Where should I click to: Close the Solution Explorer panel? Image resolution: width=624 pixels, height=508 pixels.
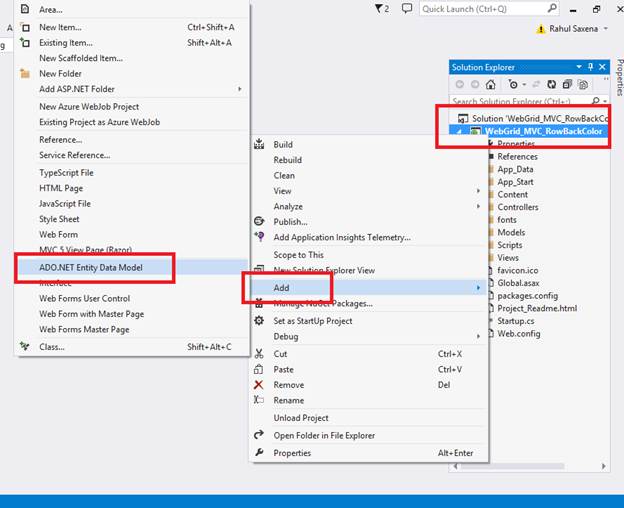602,67
